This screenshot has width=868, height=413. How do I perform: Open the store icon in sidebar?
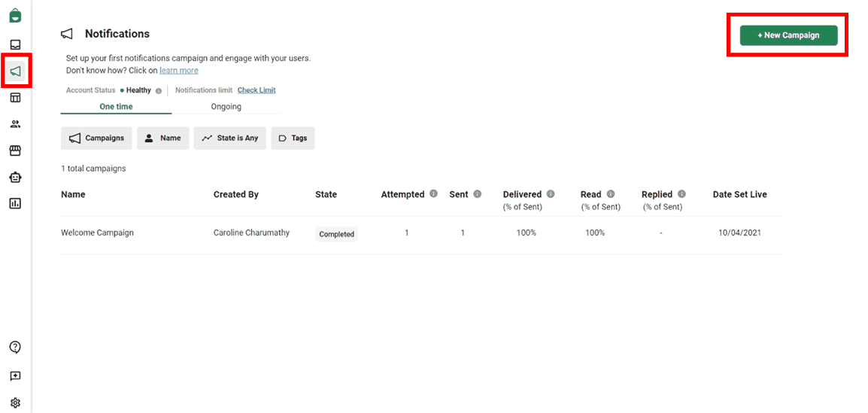pyautogui.click(x=15, y=150)
